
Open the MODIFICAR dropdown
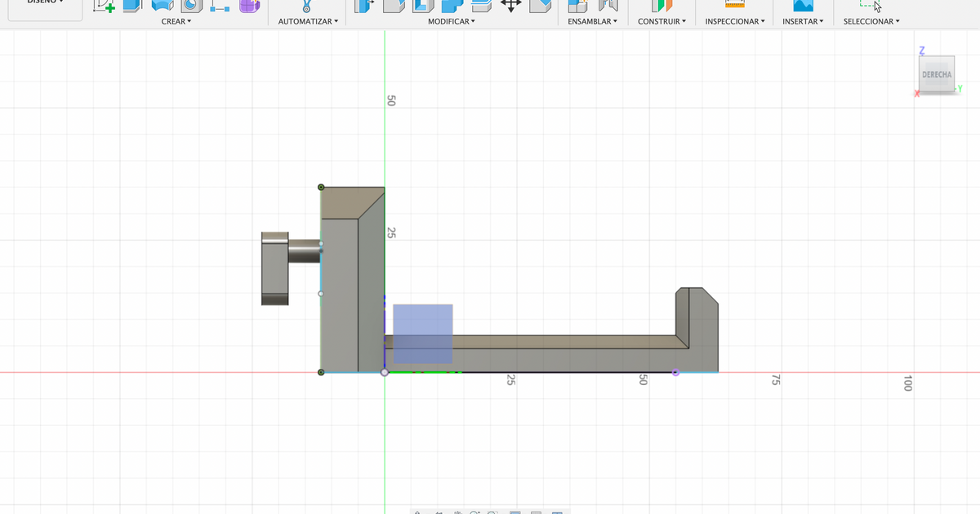(452, 21)
